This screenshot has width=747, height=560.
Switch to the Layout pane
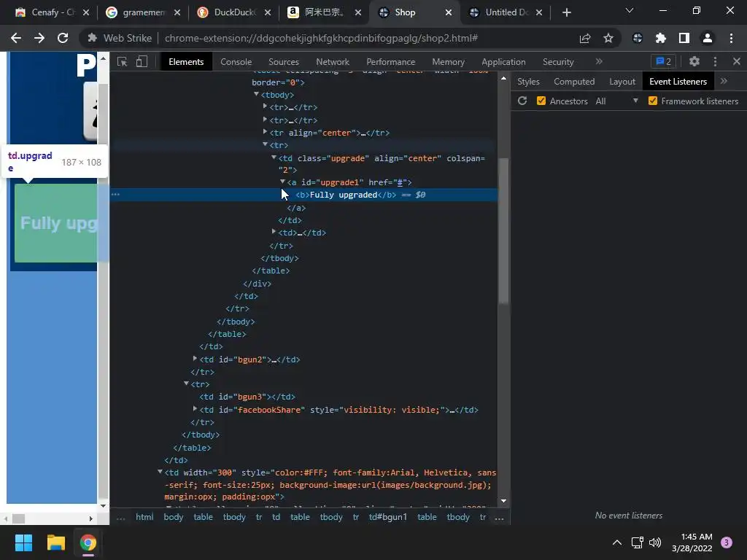coord(622,82)
